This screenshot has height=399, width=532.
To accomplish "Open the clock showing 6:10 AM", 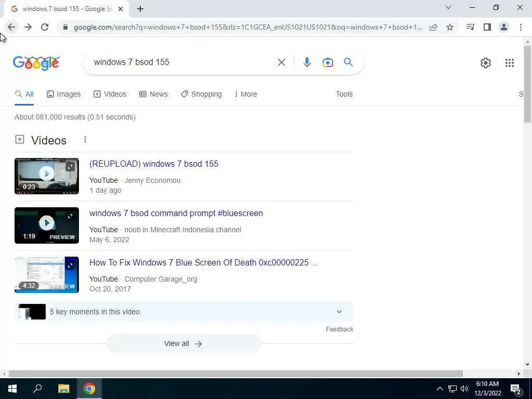I will pyautogui.click(x=487, y=389).
